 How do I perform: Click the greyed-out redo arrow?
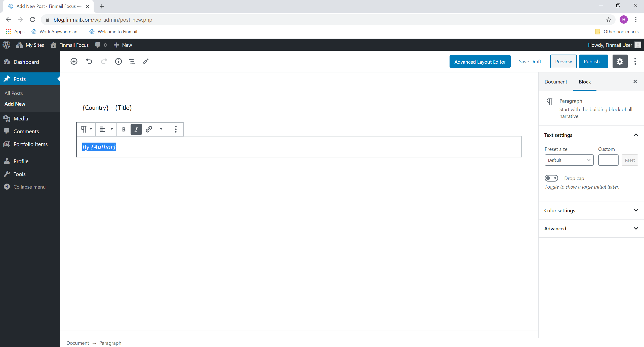click(x=104, y=61)
